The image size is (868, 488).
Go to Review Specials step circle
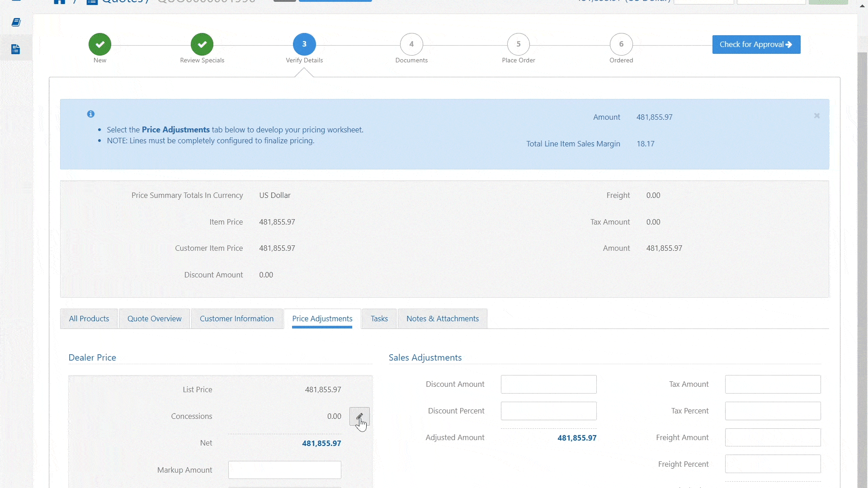click(202, 44)
